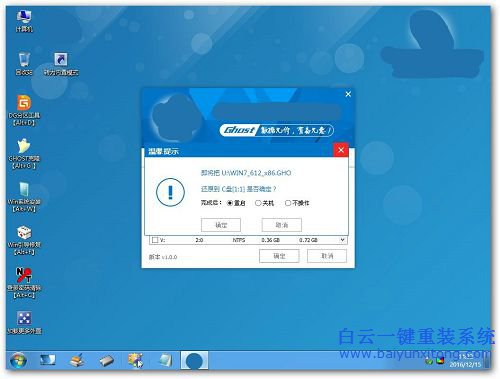Click the blue window taskbar icon
Screen dimensions: 500x379
tap(165, 360)
